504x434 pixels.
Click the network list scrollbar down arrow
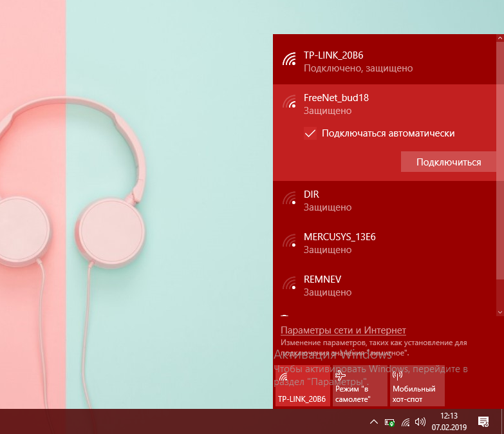click(x=500, y=312)
